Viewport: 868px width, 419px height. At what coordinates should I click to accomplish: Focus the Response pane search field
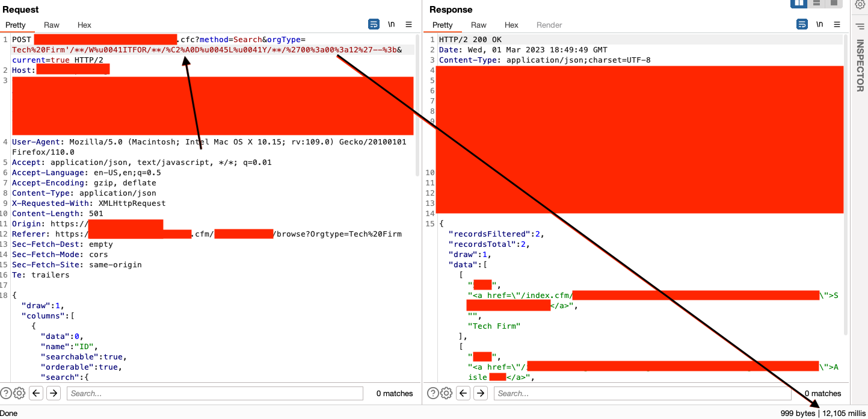[642, 393]
